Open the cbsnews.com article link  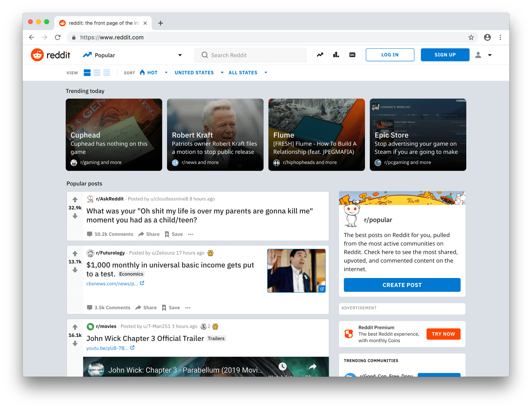pyautogui.click(x=115, y=284)
